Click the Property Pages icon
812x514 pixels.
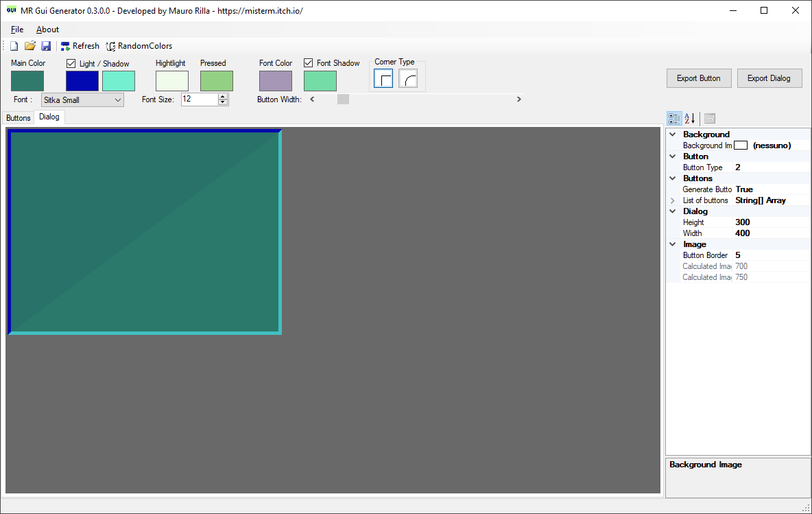click(709, 119)
